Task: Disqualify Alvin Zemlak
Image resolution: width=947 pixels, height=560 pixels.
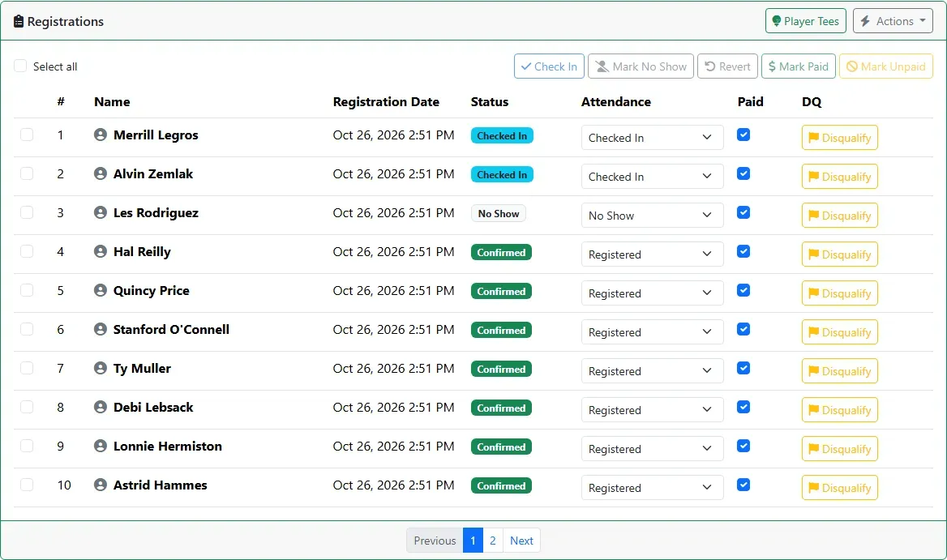Action: 839,176
